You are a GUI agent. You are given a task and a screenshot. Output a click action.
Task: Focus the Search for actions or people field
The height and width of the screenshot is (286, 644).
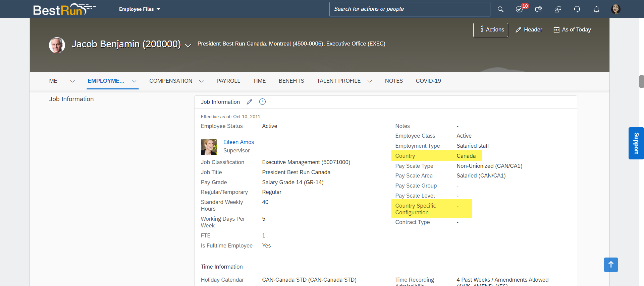pos(410,9)
